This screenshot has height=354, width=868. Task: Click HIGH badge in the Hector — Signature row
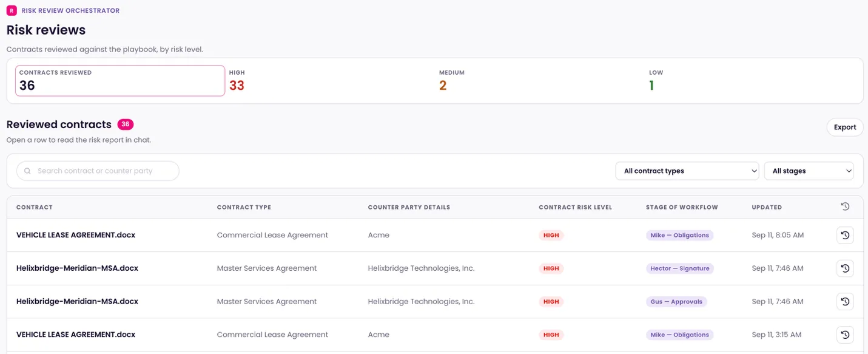point(551,268)
